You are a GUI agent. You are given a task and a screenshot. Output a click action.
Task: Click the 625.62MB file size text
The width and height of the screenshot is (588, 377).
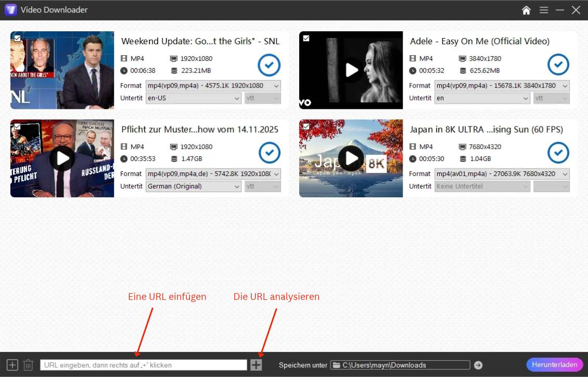[485, 70]
